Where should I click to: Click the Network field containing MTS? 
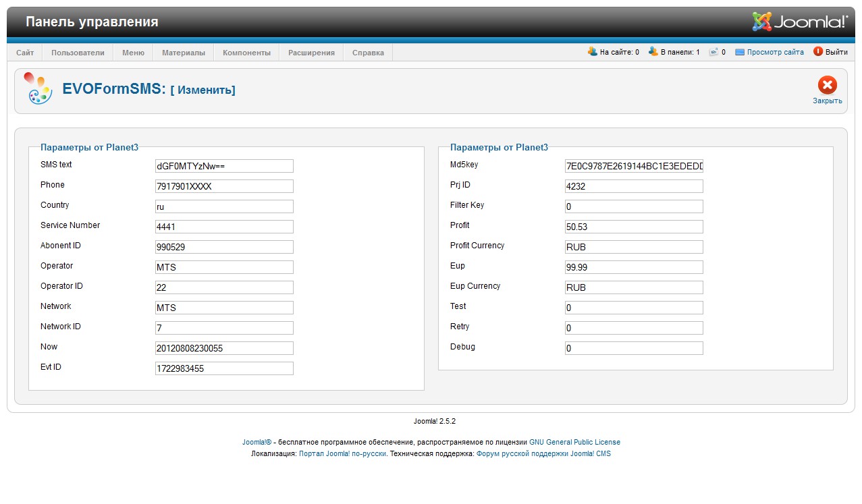(x=224, y=308)
